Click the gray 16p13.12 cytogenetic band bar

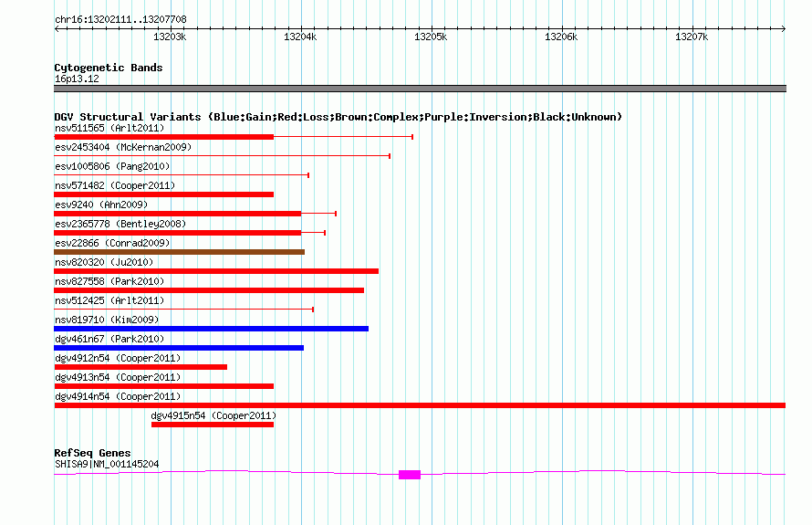click(x=420, y=89)
